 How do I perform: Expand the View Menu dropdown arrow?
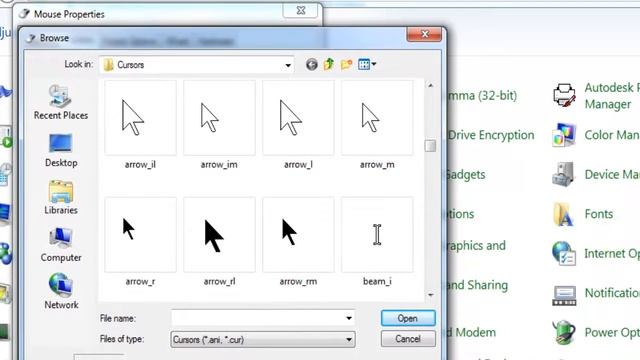(374, 64)
